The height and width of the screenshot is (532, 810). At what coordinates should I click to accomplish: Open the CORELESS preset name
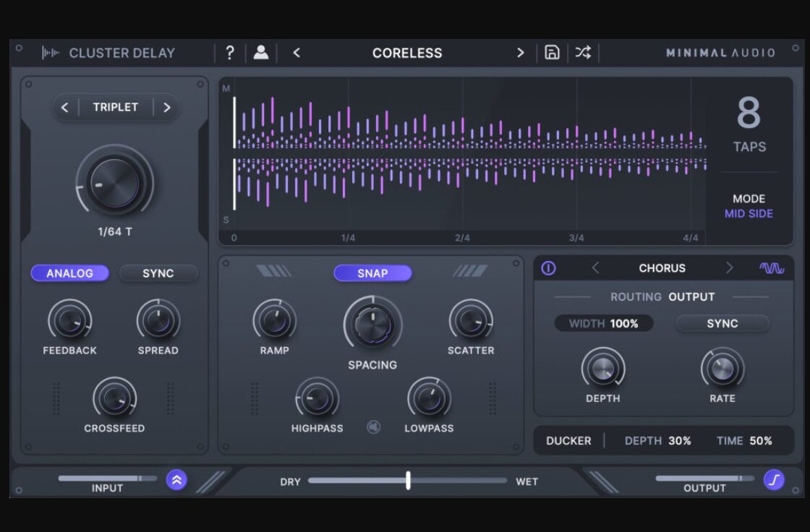407,52
